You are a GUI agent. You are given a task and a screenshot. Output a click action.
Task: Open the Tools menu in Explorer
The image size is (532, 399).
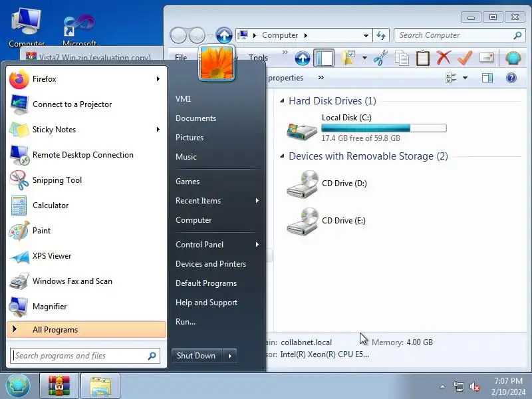[x=258, y=58]
